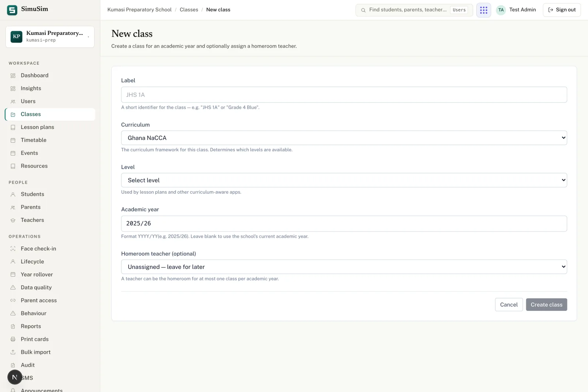Click the Face check-in scan icon
This screenshot has height=392, width=588.
coord(13,249)
